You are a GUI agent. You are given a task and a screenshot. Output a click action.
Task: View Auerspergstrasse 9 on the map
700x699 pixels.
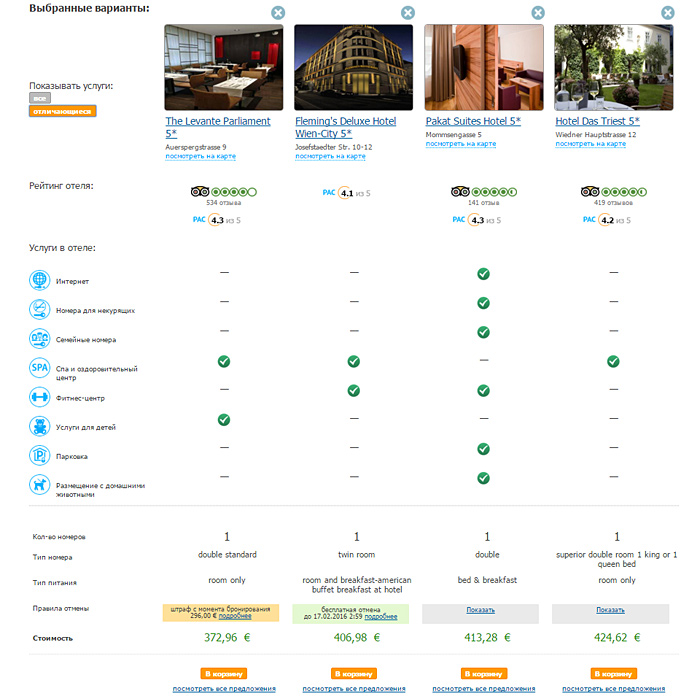(x=200, y=156)
